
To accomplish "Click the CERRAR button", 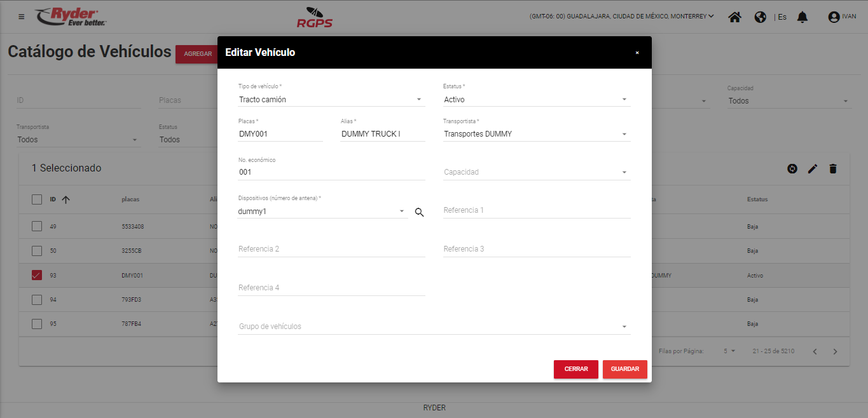I will 575,369.
